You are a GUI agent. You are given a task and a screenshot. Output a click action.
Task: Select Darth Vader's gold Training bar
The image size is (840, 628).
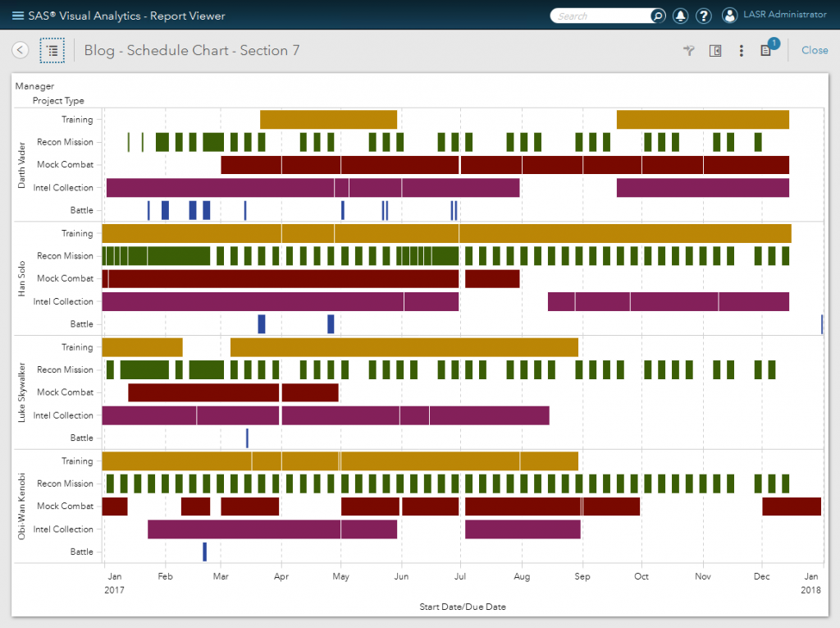pos(328,119)
